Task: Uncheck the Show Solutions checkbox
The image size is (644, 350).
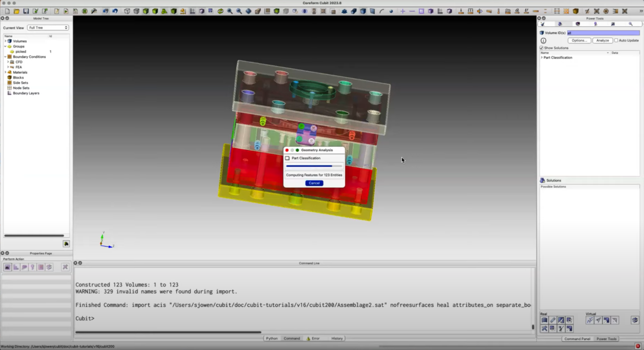Action: tap(541, 48)
